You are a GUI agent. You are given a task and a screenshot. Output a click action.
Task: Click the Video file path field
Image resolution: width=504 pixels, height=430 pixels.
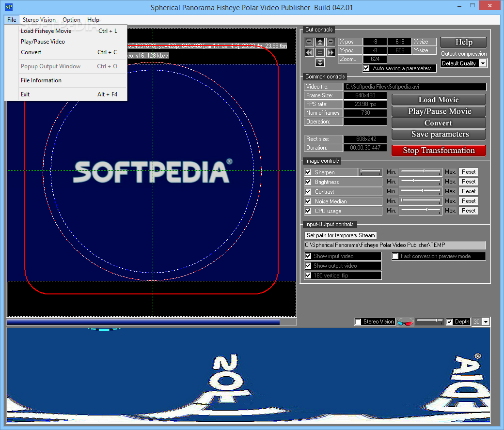pos(415,87)
